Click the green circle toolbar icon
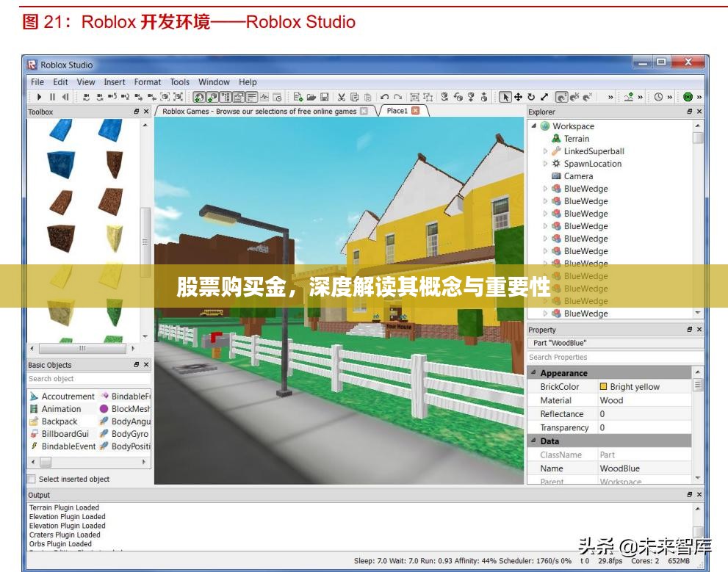 coord(688,97)
